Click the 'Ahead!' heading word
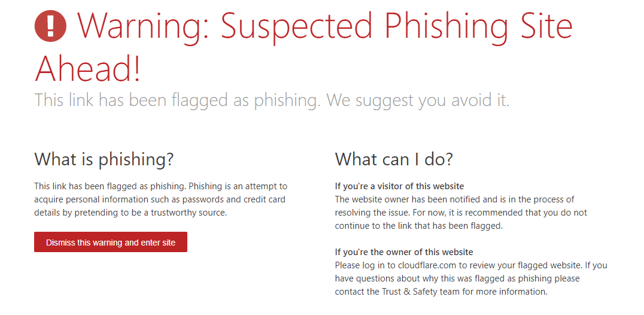This screenshot has width=644, height=315. pos(87,68)
